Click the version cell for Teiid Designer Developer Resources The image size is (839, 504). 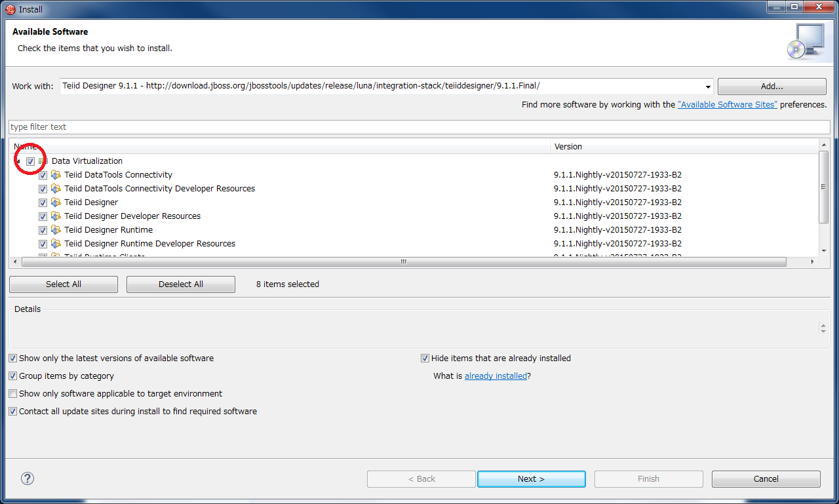click(617, 216)
